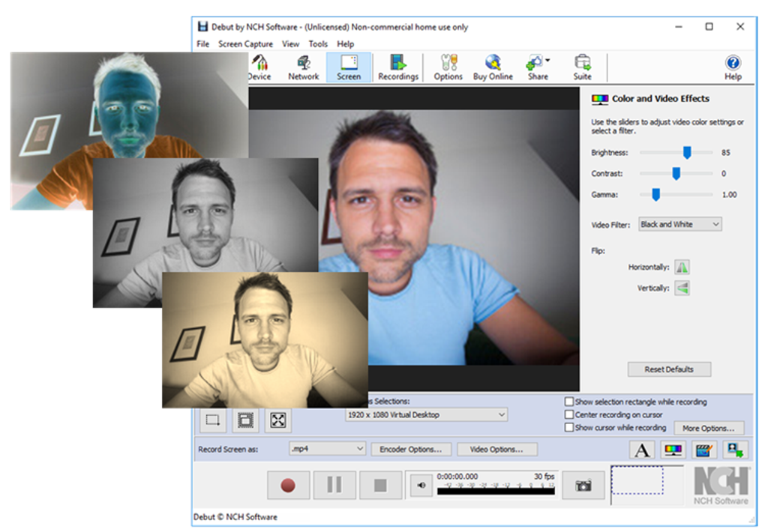
Task: Click the 0:00:00.000 timer readout
Action: pos(457,477)
